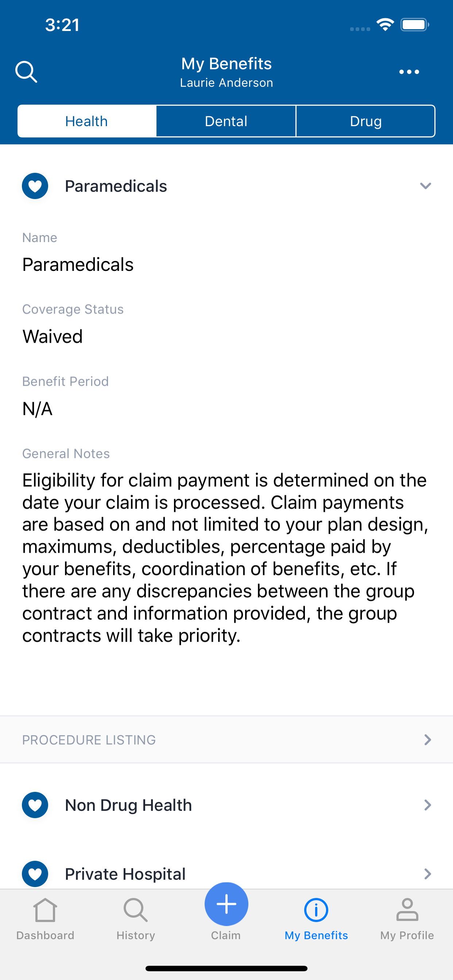453x980 pixels.
Task: Tap the Wi-Fi status bar icon
Action: click(x=385, y=25)
